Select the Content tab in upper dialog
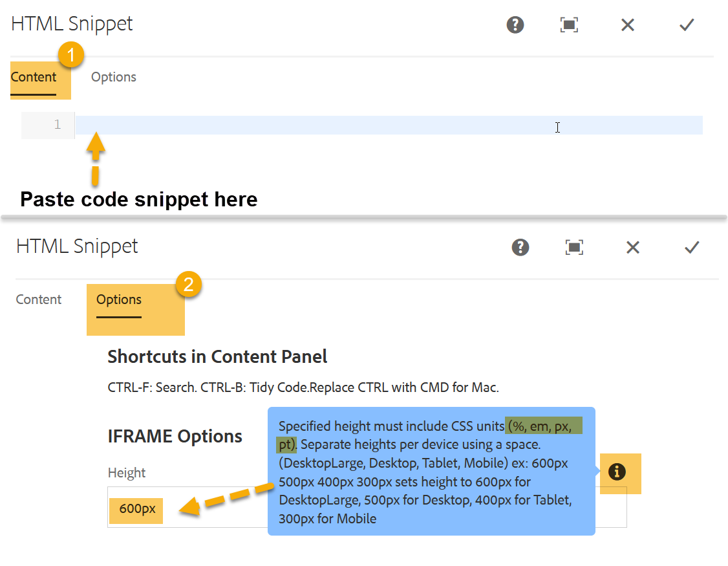The height and width of the screenshot is (566, 728). point(34,77)
